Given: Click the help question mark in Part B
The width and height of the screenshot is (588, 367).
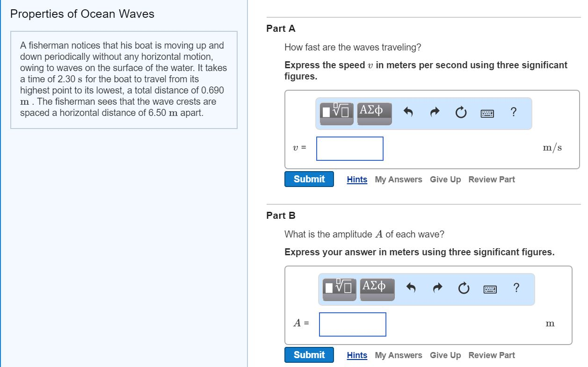Looking at the screenshot, I should click(515, 288).
